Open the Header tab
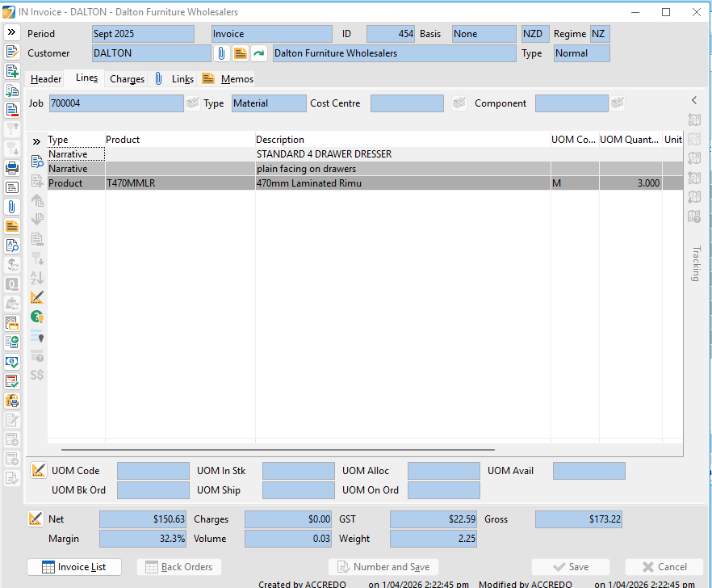 pos(46,79)
